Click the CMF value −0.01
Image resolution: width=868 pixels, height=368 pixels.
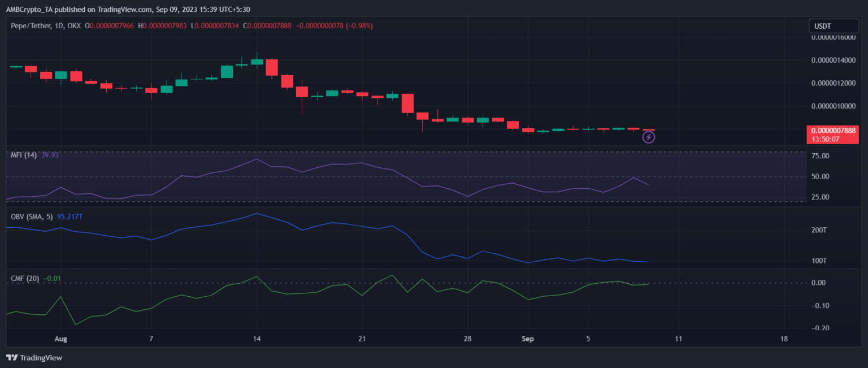pyautogui.click(x=52, y=278)
